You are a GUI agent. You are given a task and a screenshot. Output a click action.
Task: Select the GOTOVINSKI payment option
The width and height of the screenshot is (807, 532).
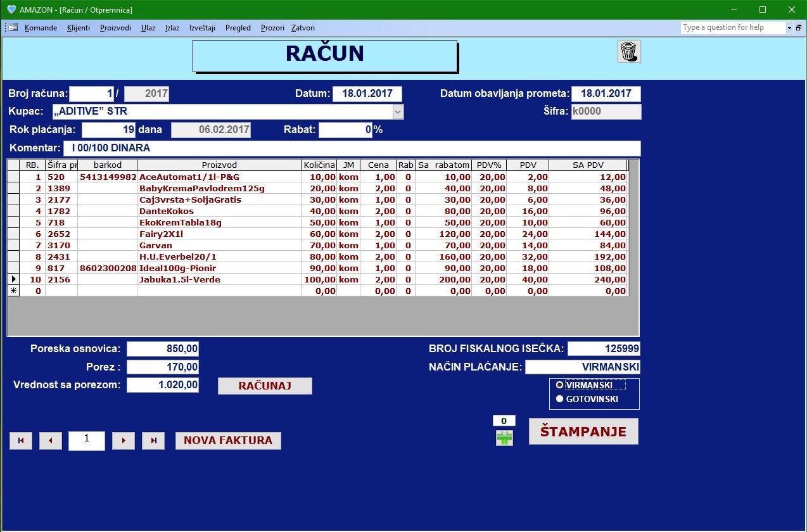[559, 399]
